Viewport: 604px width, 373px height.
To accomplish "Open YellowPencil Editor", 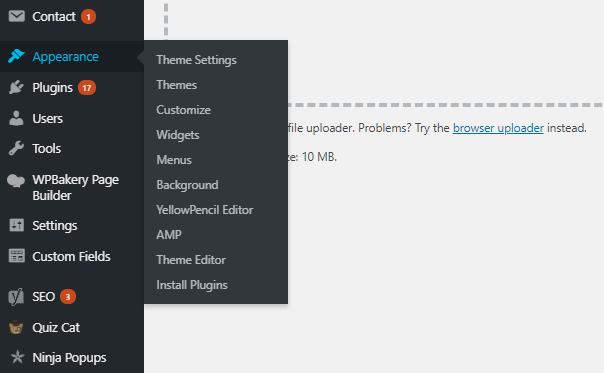I will tap(205, 210).
